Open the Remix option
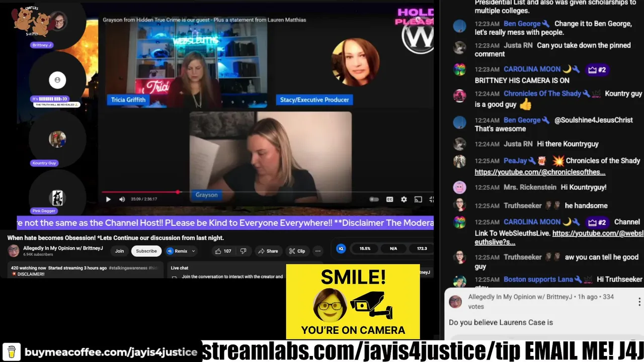This screenshot has height=362, width=644. [177, 251]
